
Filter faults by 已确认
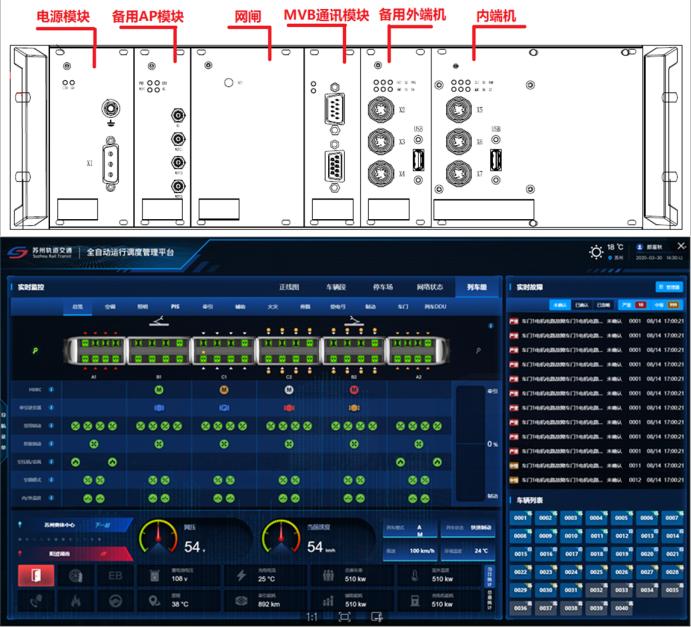(x=582, y=305)
